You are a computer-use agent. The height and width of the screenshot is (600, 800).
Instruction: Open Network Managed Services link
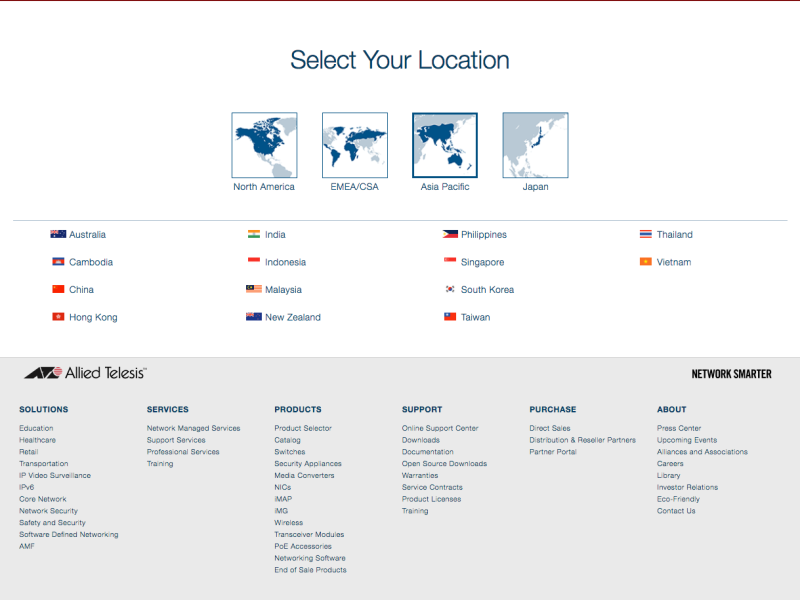point(193,428)
